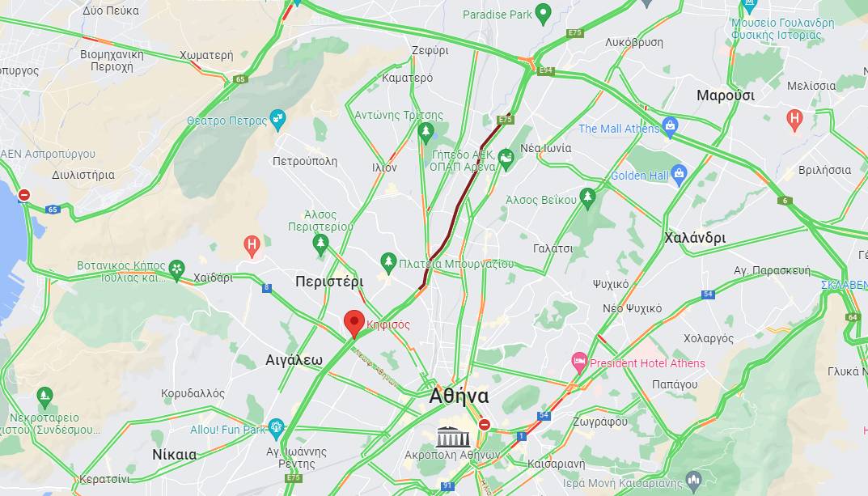This screenshot has height=496, width=868.
Task: Select the Paradise Park green marker
Action: click(544, 14)
